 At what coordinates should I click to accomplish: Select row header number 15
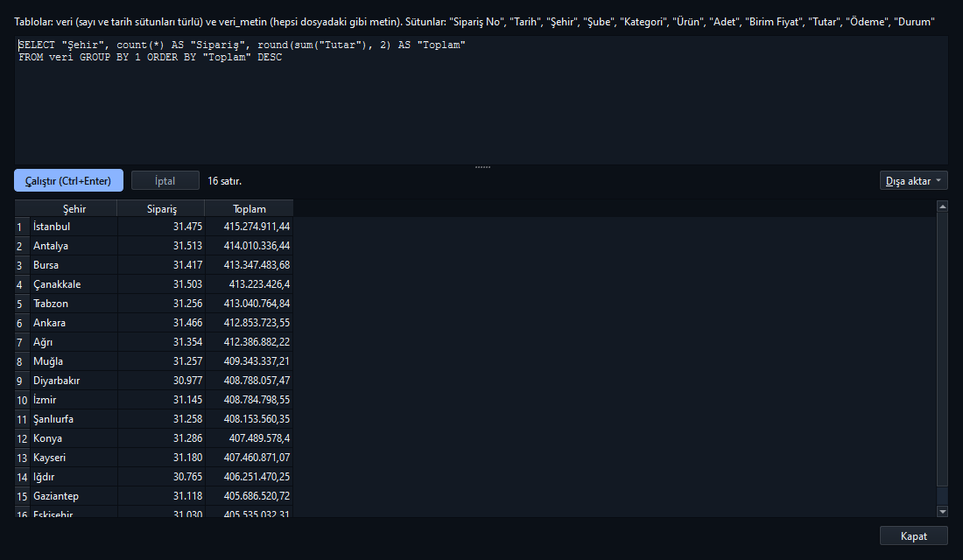coord(22,495)
